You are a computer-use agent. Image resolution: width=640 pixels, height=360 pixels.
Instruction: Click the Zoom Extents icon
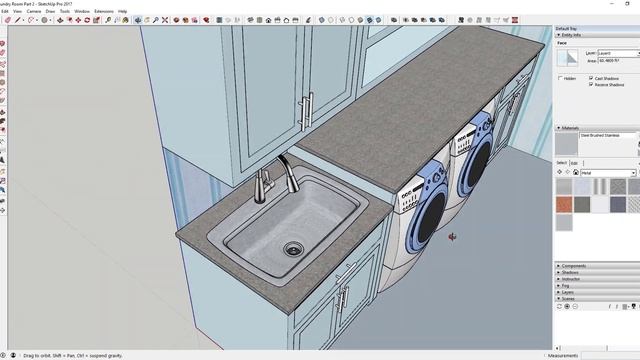[165, 20]
